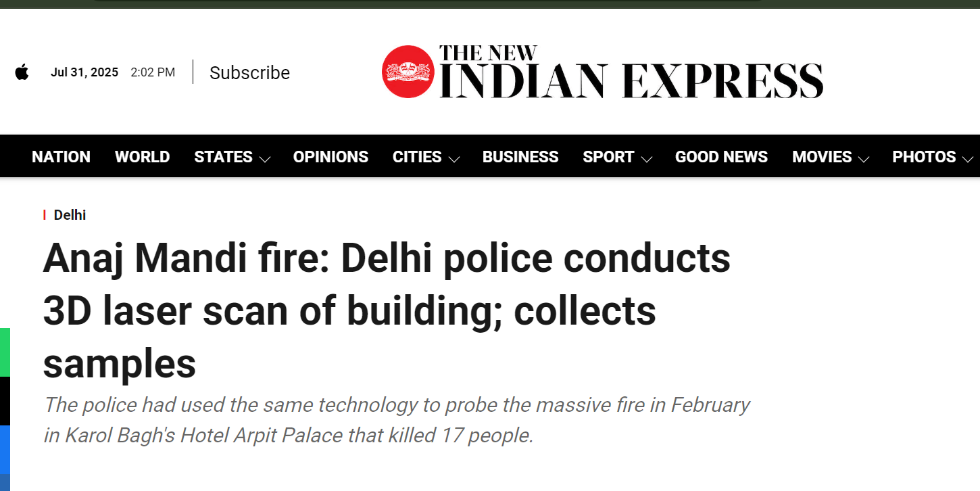Open the Delhi category tag
The image size is (980, 491).
coord(70,215)
